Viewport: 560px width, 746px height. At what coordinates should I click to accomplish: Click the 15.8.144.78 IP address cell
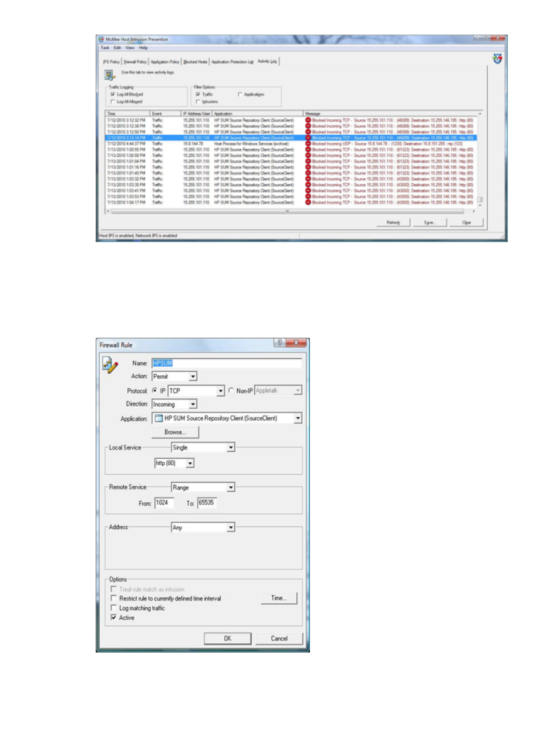point(193,143)
